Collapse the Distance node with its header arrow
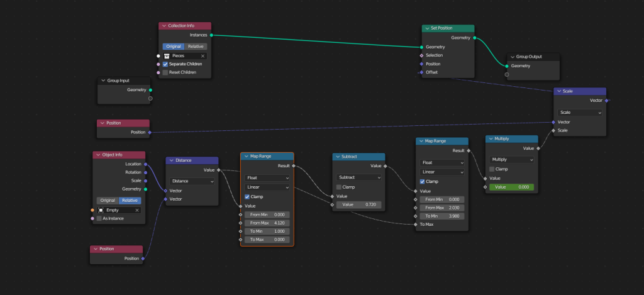The image size is (644, 295). pos(170,160)
